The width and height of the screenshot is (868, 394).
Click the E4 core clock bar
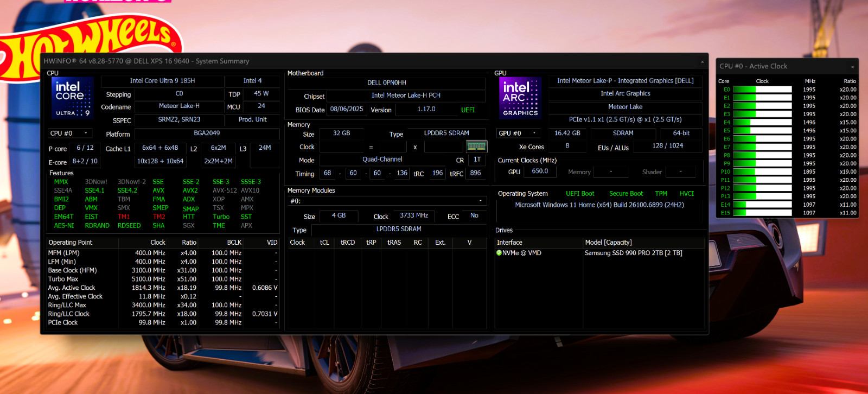coord(762,123)
